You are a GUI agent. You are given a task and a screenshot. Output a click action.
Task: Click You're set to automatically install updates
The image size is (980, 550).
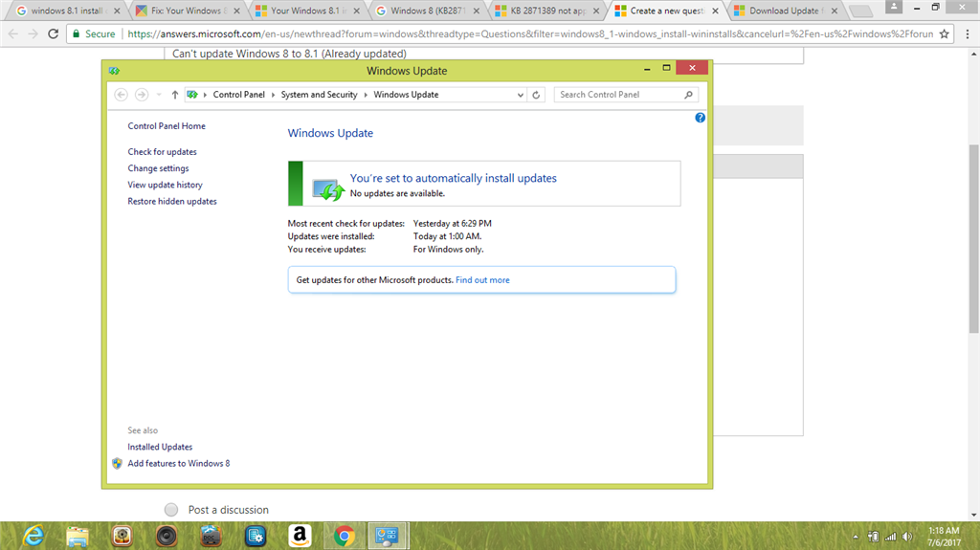click(x=453, y=178)
